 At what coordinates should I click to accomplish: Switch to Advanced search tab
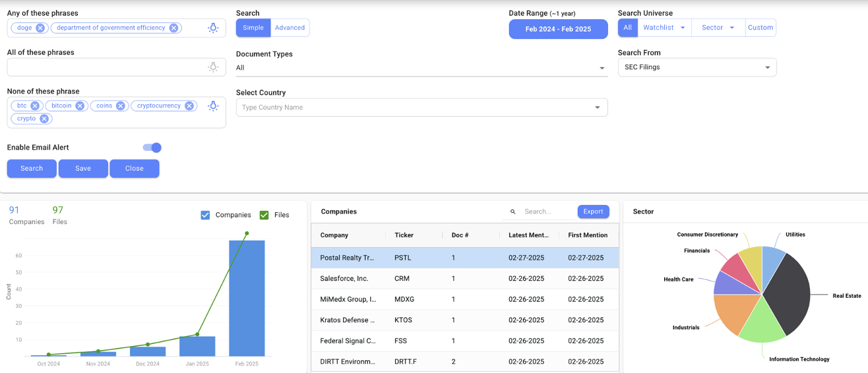[290, 28]
